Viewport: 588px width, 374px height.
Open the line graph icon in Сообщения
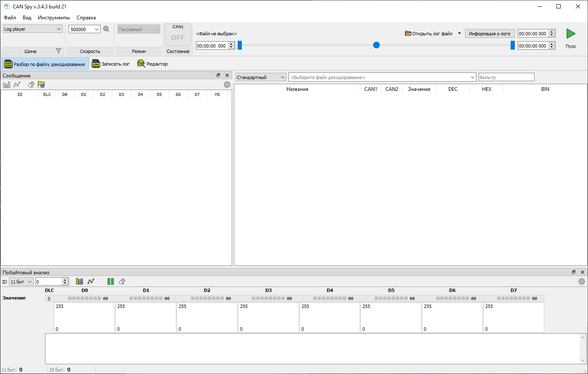17,85
